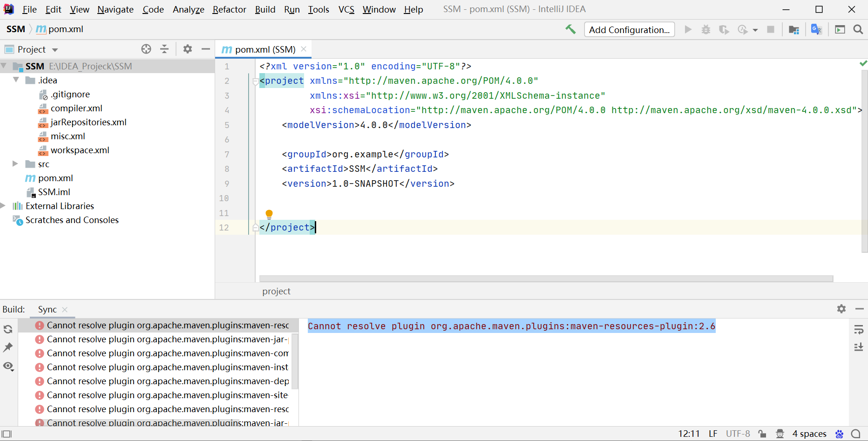Click the Search Everywhere magnifier

tap(858, 29)
